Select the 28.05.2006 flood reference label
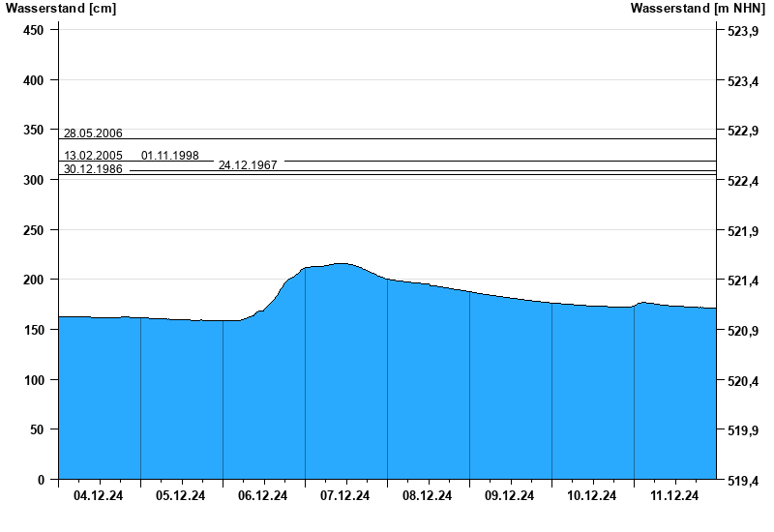The image size is (774, 532). (93, 133)
